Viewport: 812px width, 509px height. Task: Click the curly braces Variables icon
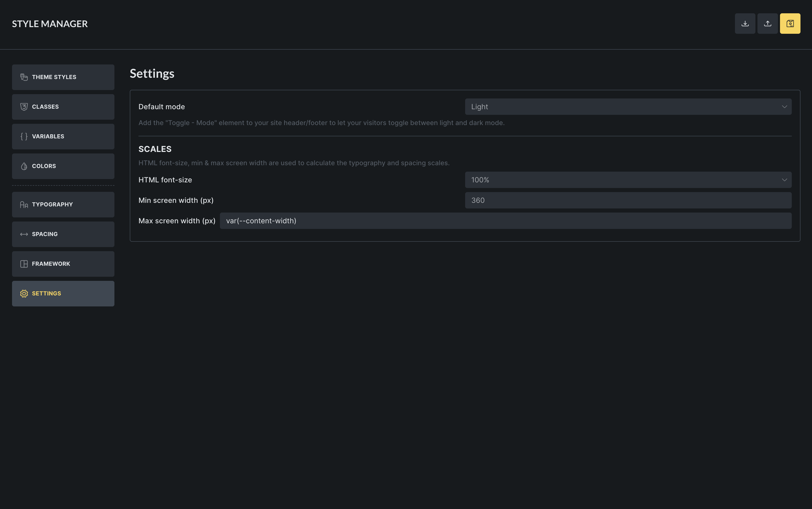(x=24, y=136)
